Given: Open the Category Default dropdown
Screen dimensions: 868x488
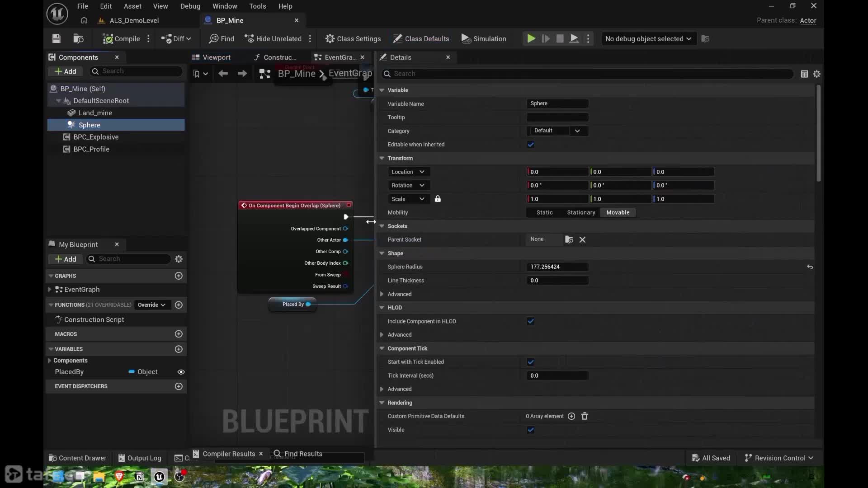Looking at the screenshot, I should [557, 131].
